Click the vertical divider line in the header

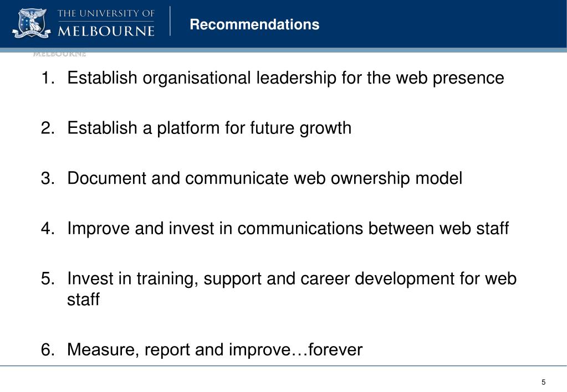[x=170, y=21]
